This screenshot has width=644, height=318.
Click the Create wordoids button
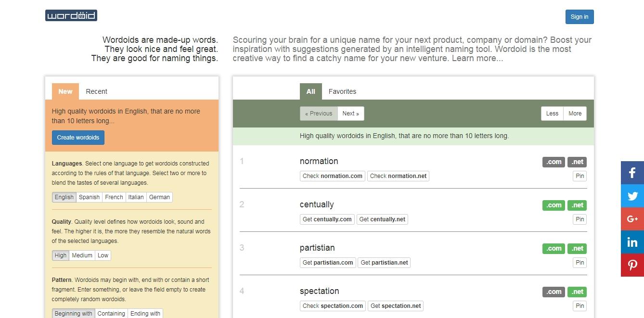coord(78,138)
